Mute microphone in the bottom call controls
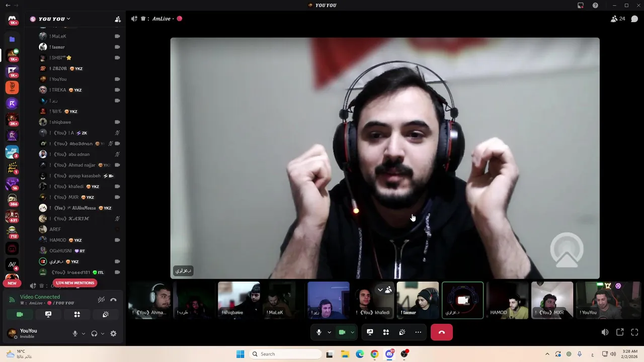This screenshot has height=362, width=644. coord(319,332)
